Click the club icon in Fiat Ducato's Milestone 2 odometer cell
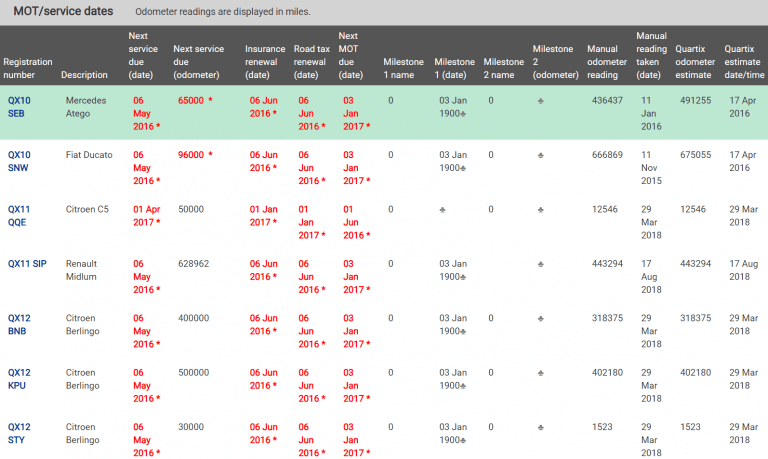 click(x=541, y=155)
